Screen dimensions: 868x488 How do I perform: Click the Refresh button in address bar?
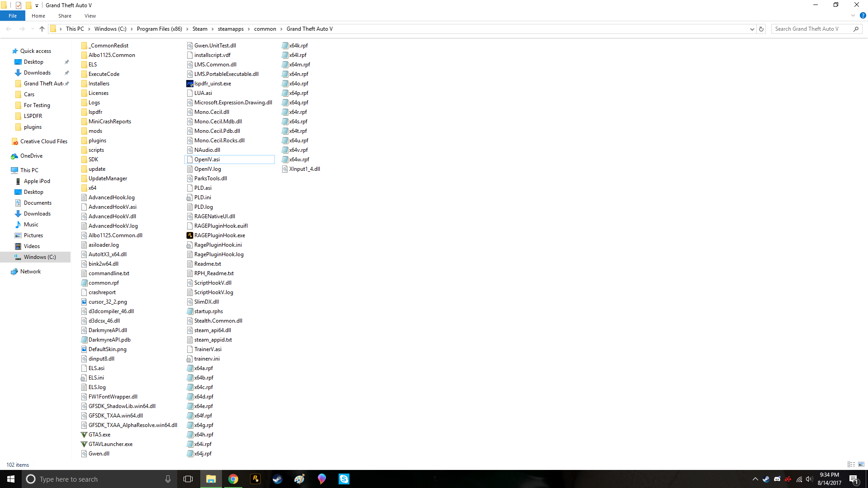(761, 29)
